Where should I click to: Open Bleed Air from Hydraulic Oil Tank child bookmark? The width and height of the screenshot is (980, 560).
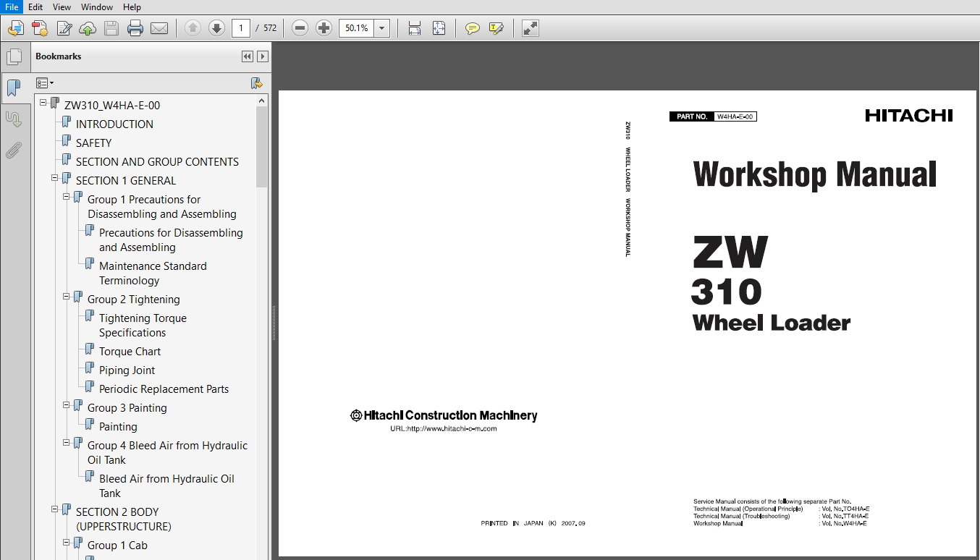click(x=166, y=486)
